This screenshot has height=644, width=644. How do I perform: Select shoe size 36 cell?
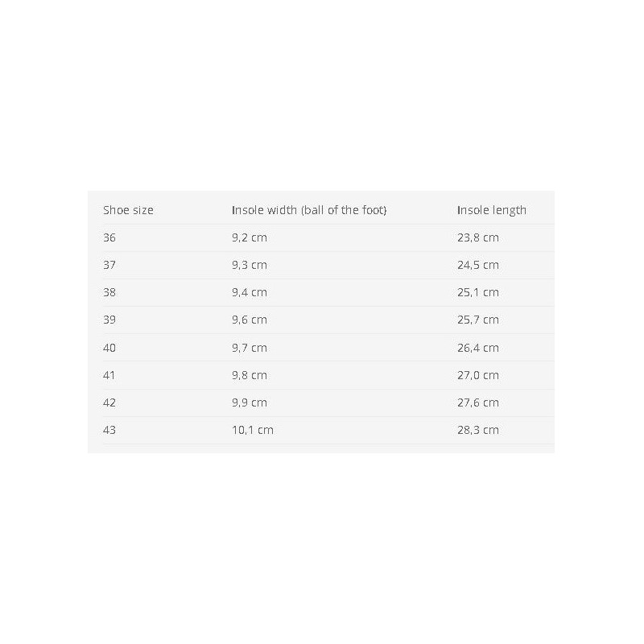pyautogui.click(x=109, y=237)
